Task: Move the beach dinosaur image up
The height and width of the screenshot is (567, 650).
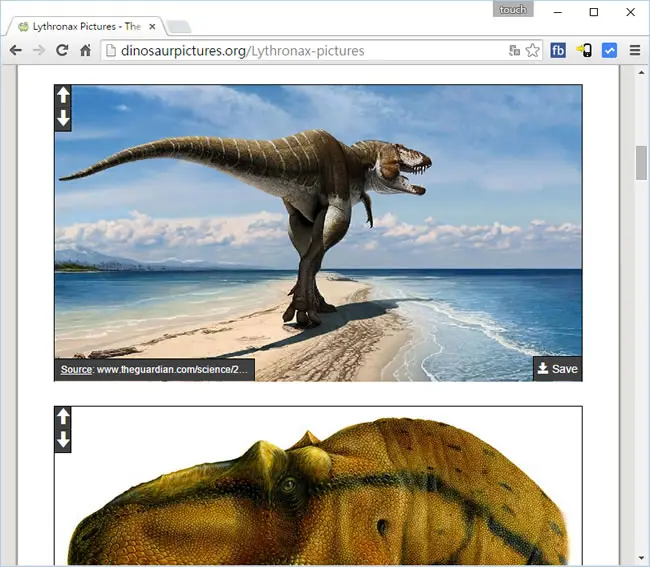Action: pyautogui.click(x=63, y=95)
